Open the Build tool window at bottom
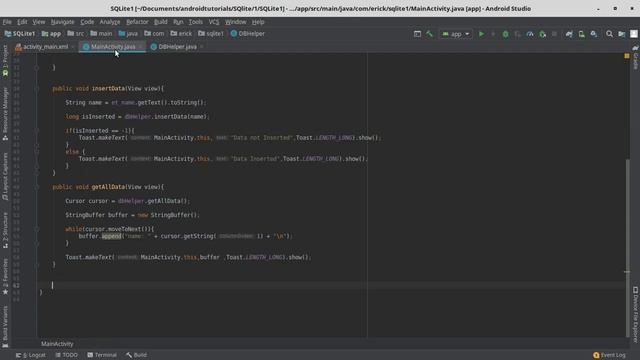Image resolution: width=640 pixels, height=360 pixels. point(136,355)
